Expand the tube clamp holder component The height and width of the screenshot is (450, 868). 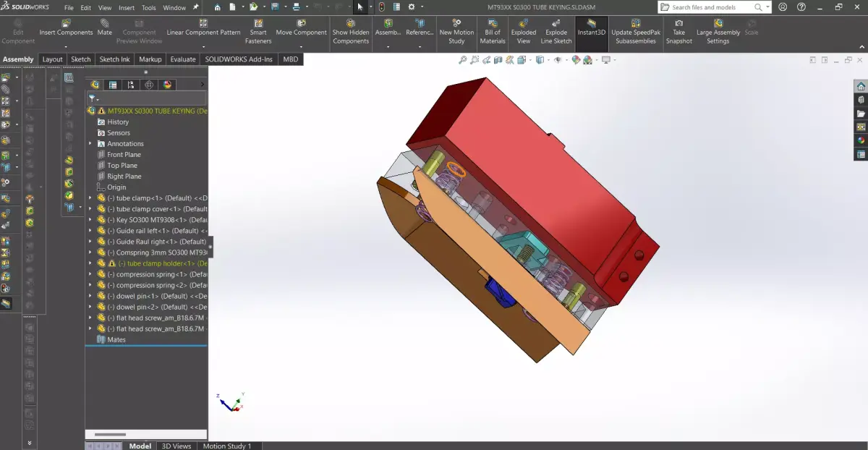click(90, 263)
